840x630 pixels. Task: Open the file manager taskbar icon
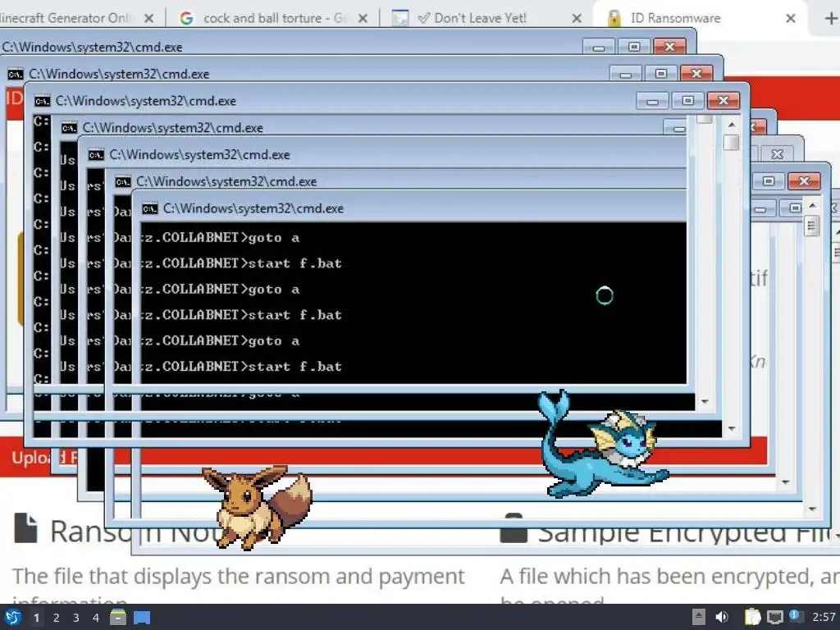pos(118,618)
